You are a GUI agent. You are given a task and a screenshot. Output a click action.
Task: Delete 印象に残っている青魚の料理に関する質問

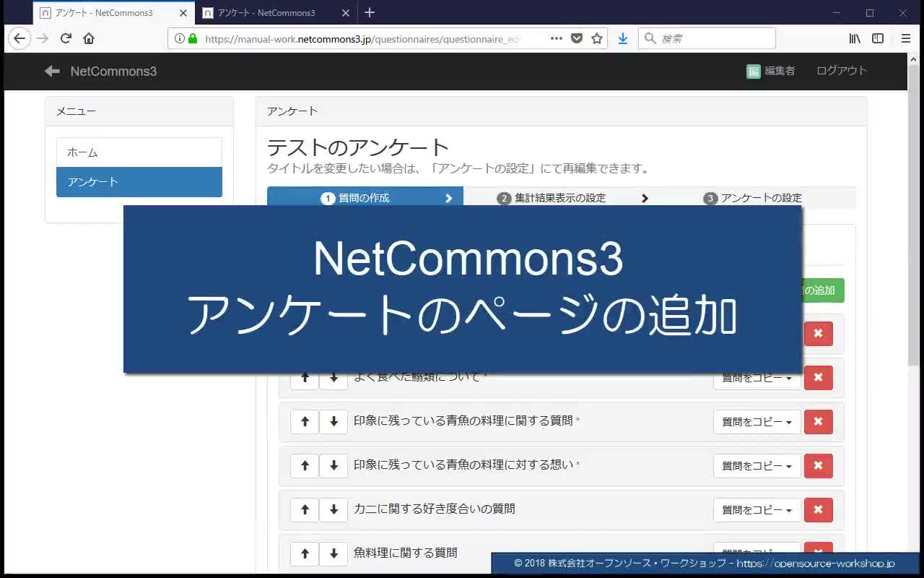(818, 422)
